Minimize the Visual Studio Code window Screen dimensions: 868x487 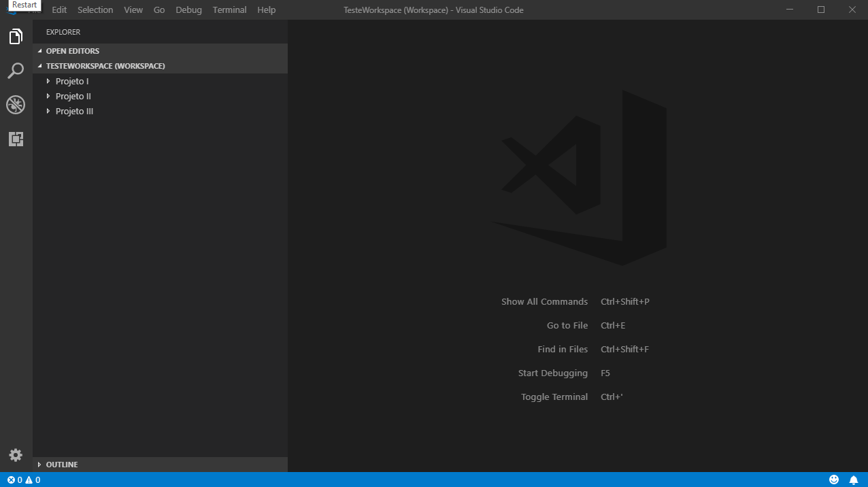coord(790,10)
